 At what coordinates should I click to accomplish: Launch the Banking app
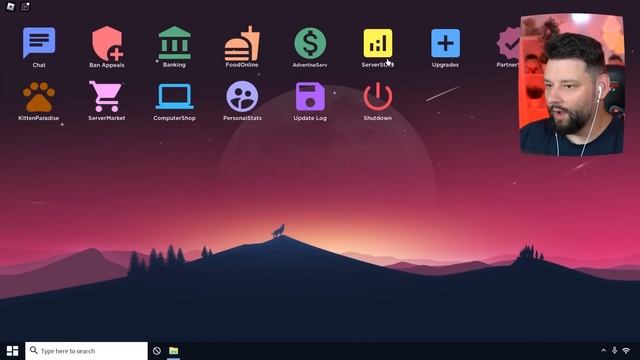tap(174, 43)
